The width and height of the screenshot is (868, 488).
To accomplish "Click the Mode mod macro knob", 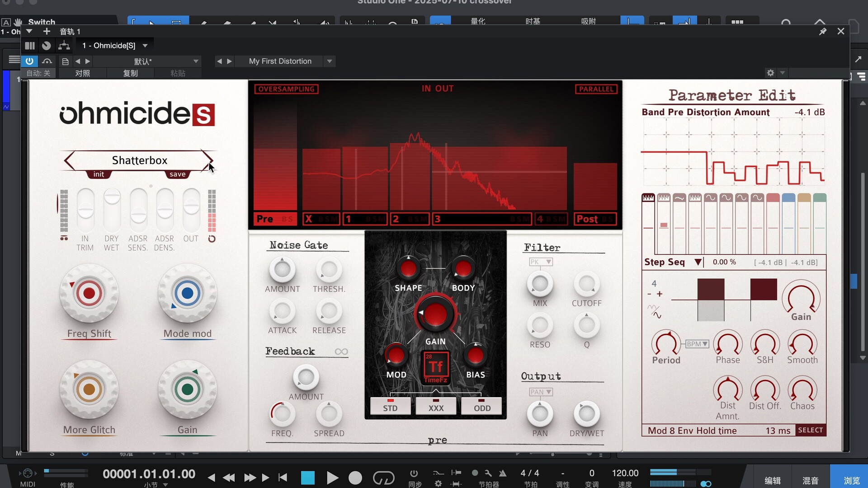I will 187,293.
